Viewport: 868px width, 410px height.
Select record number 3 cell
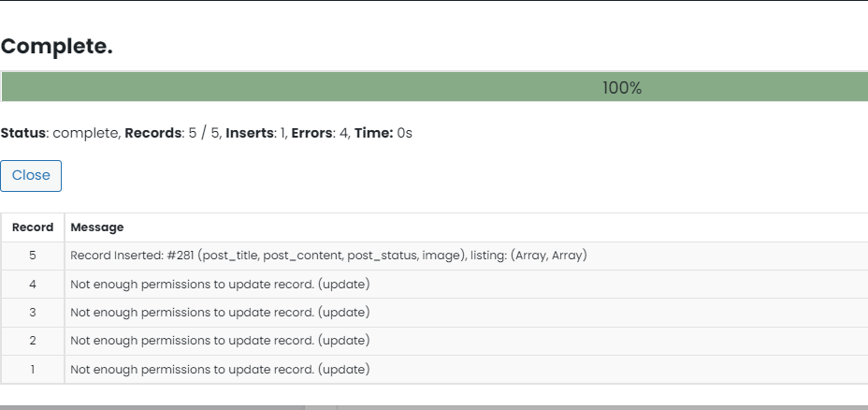pyautogui.click(x=33, y=313)
